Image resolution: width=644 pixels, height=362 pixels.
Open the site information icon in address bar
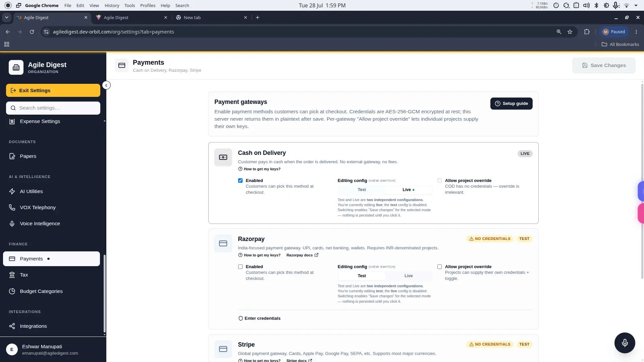coord(46,32)
